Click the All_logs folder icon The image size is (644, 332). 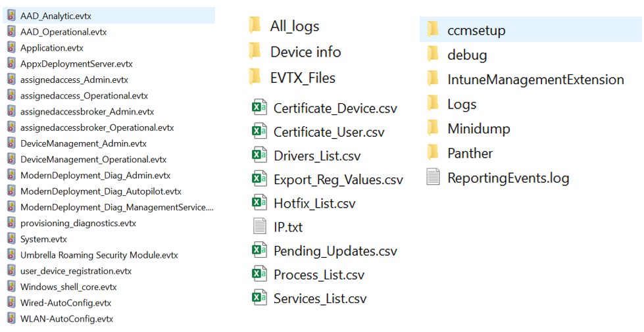pos(255,25)
